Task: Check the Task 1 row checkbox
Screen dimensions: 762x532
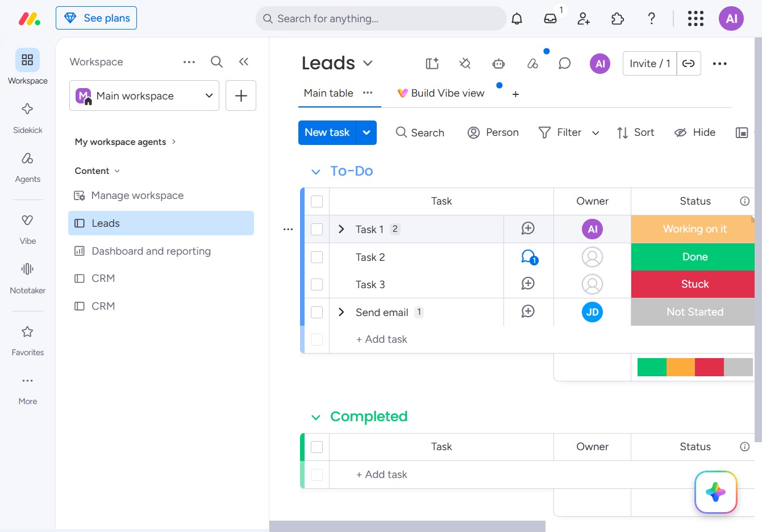Action: [317, 229]
